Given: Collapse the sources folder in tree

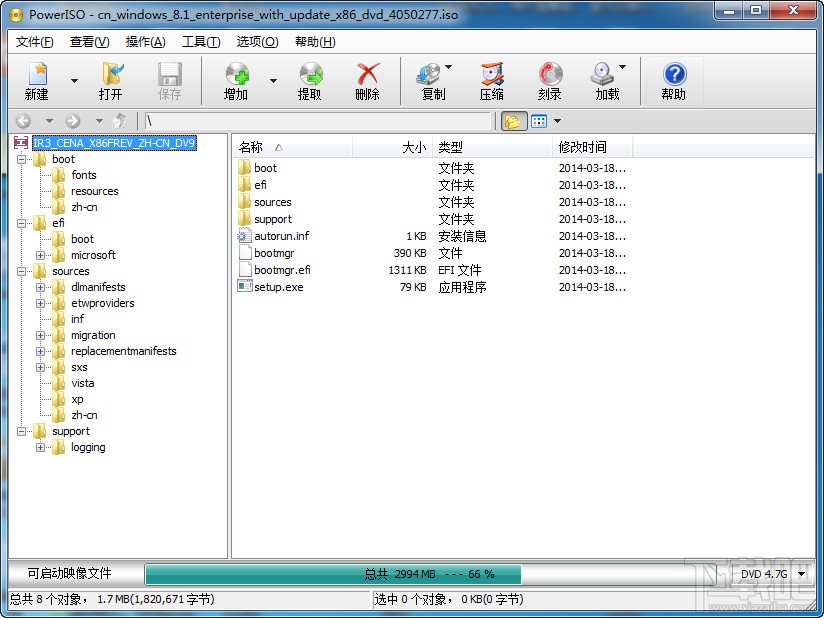Looking at the screenshot, I should [x=22, y=271].
